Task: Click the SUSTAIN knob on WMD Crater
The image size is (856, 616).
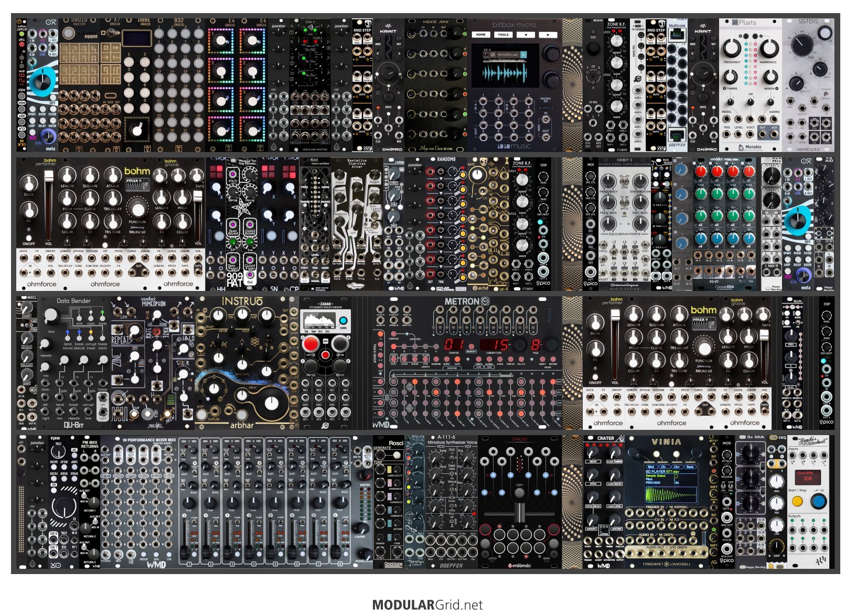Action: coord(615,520)
